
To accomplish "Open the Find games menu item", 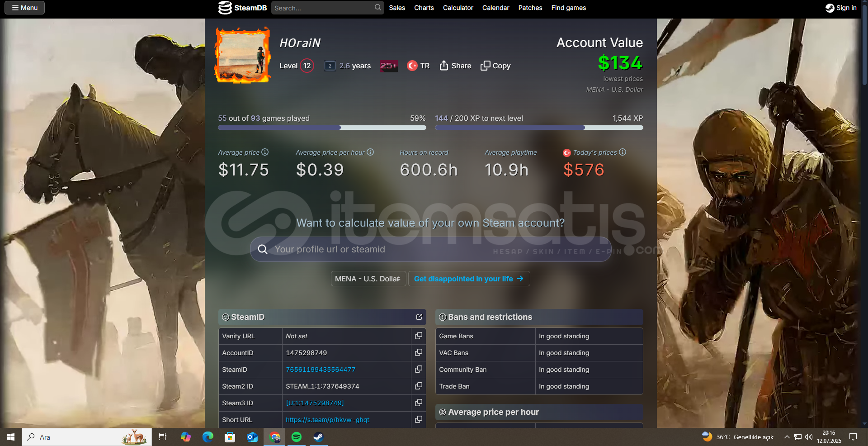I will [569, 8].
